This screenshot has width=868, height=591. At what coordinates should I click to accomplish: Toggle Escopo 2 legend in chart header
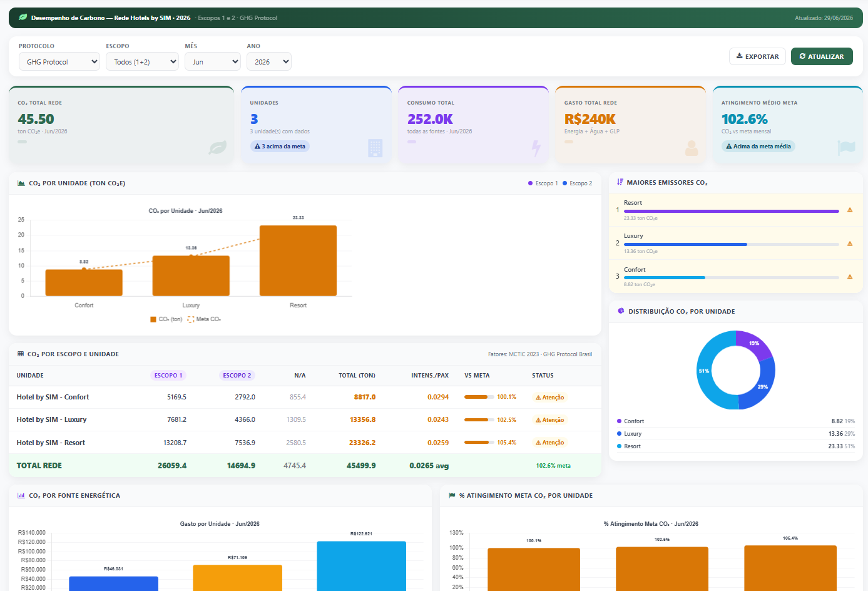click(x=577, y=183)
